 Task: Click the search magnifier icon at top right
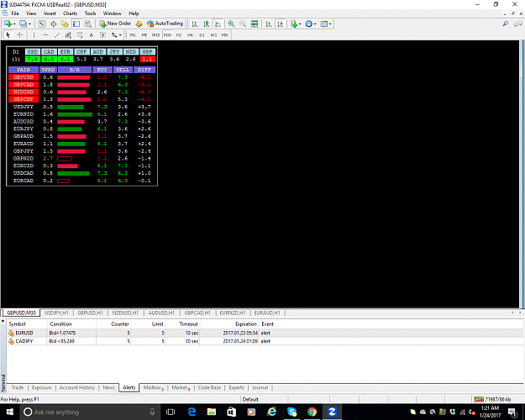506,24
